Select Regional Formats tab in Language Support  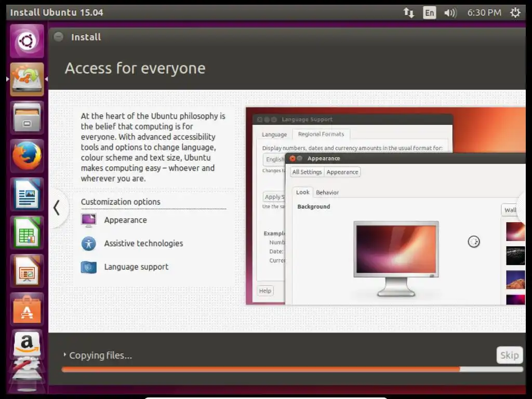pos(321,134)
